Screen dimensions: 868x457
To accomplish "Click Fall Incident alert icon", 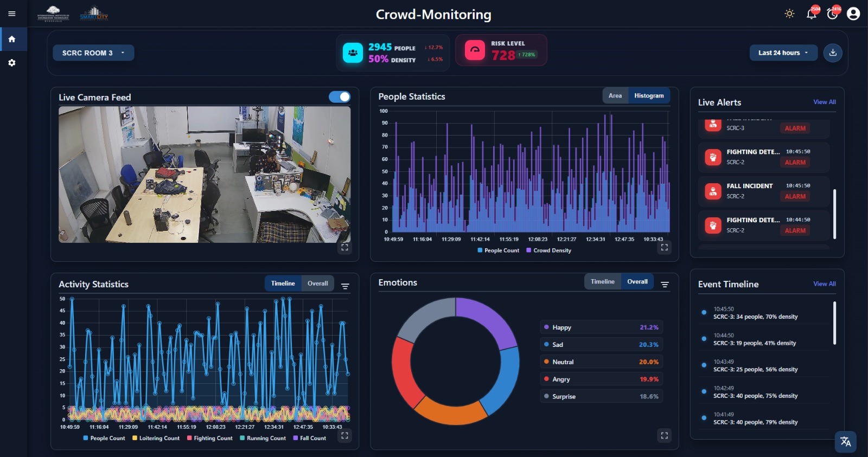I will point(713,191).
